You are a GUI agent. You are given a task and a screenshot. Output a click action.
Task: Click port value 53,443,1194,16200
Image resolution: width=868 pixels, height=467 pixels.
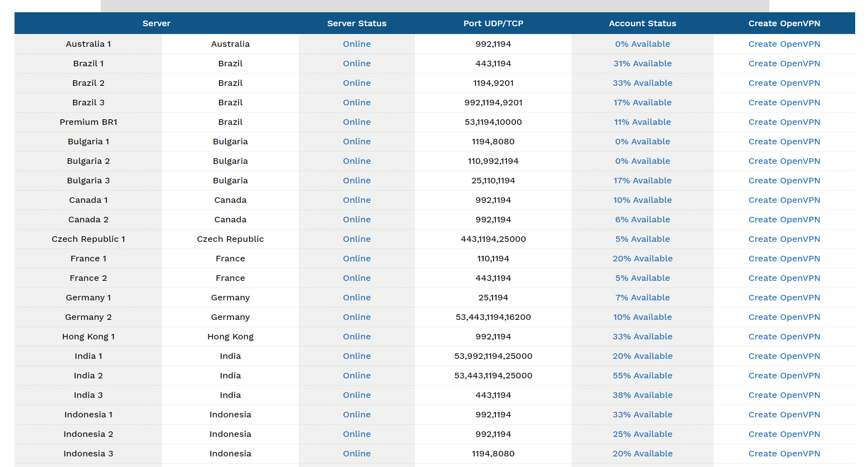pyautogui.click(x=493, y=317)
